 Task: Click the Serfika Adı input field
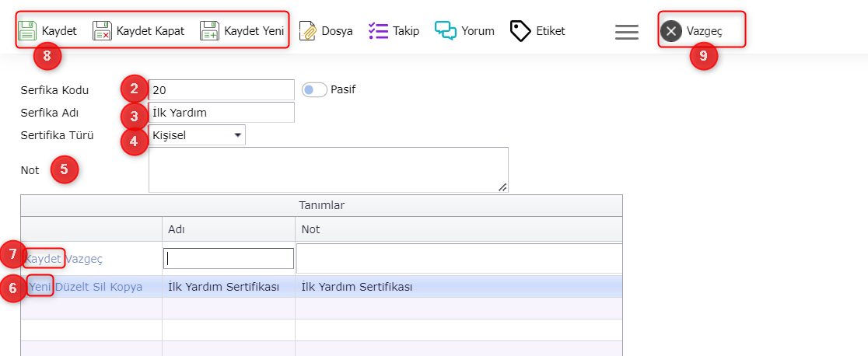coord(222,113)
